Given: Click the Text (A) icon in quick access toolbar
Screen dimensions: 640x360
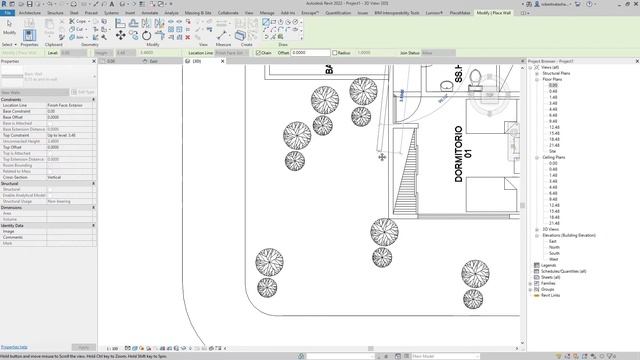Looking at the screenshot, I should [x=111, y=4].
